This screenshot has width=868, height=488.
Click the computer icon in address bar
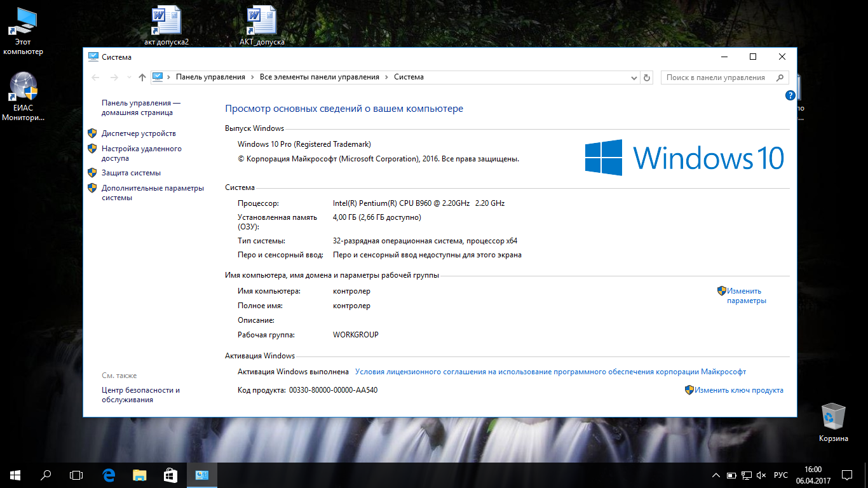[x=158, y=77]
